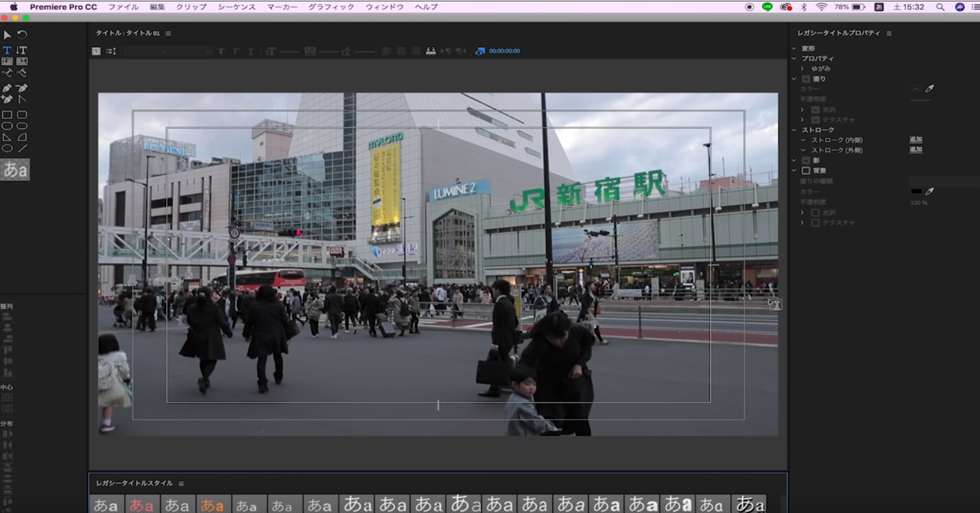This screenshot has height=513, width=980.
Task: Select the Convert Anchor Point tool
Action: [22, 99]
